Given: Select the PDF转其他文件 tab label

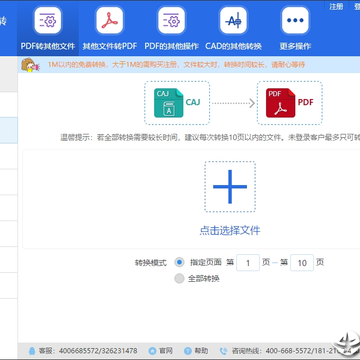Looking at the screenshot, I should tap(48, 46).
